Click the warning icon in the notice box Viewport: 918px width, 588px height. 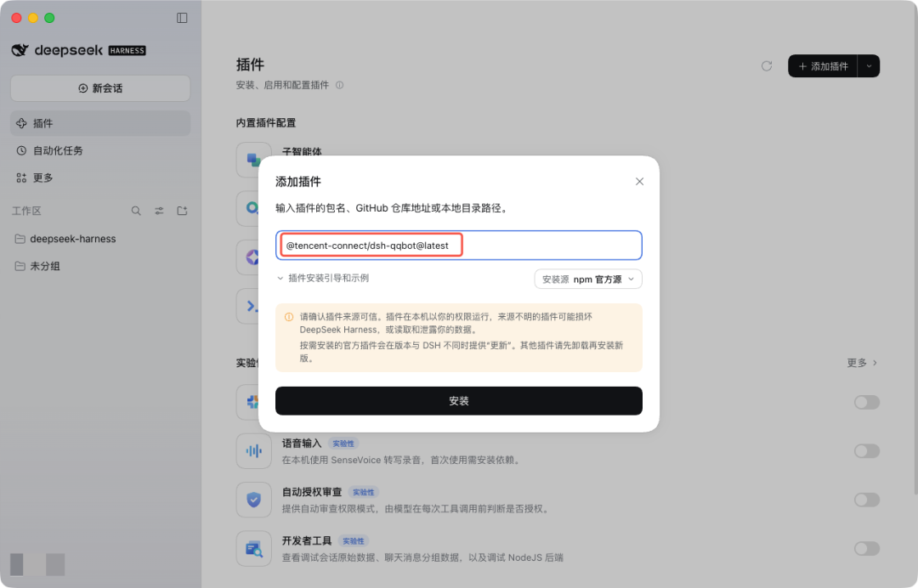tap(289, 317)
